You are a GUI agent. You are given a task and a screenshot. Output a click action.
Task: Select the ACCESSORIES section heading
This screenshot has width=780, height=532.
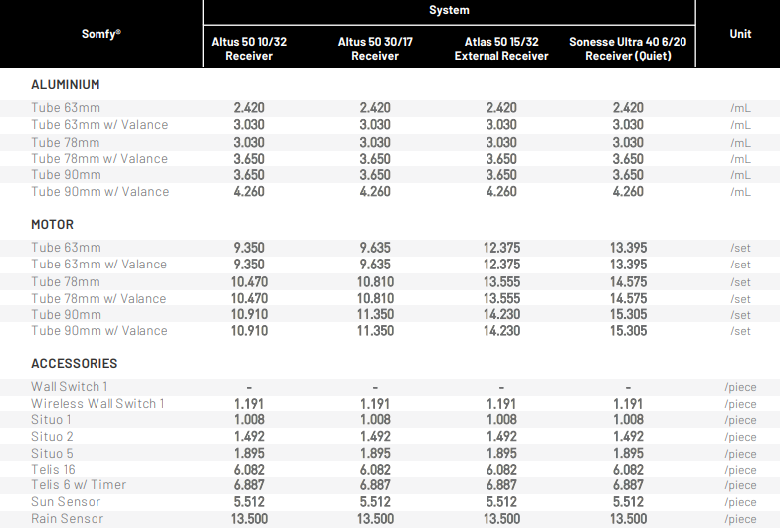(74, 364)
